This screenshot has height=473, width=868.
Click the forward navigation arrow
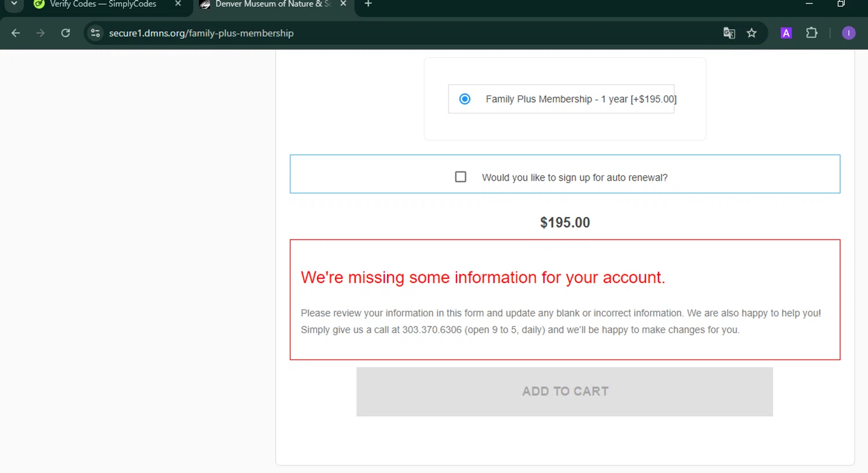point(40,33)
